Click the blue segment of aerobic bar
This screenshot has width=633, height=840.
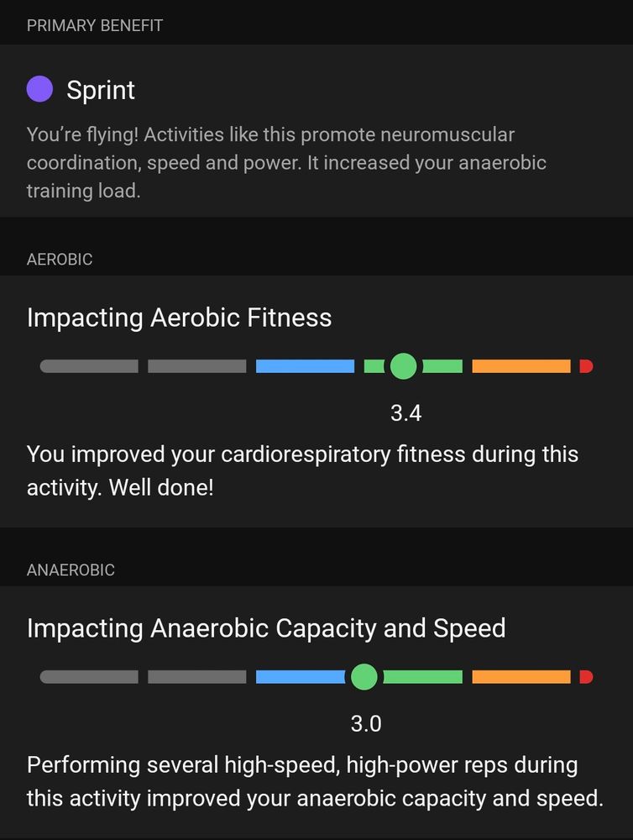coord(306,366)
